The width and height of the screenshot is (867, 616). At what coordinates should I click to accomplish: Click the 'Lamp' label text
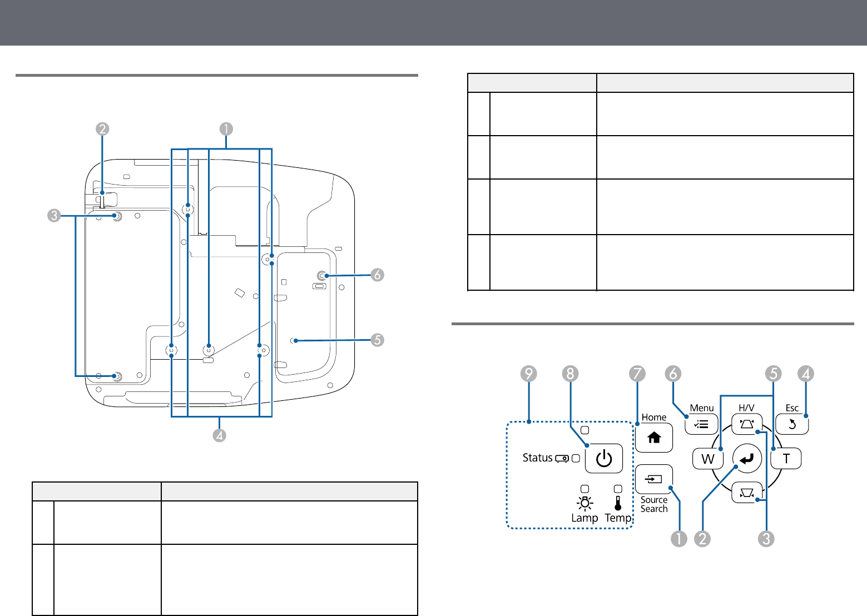pyautogui.click(x=584, y=518)
